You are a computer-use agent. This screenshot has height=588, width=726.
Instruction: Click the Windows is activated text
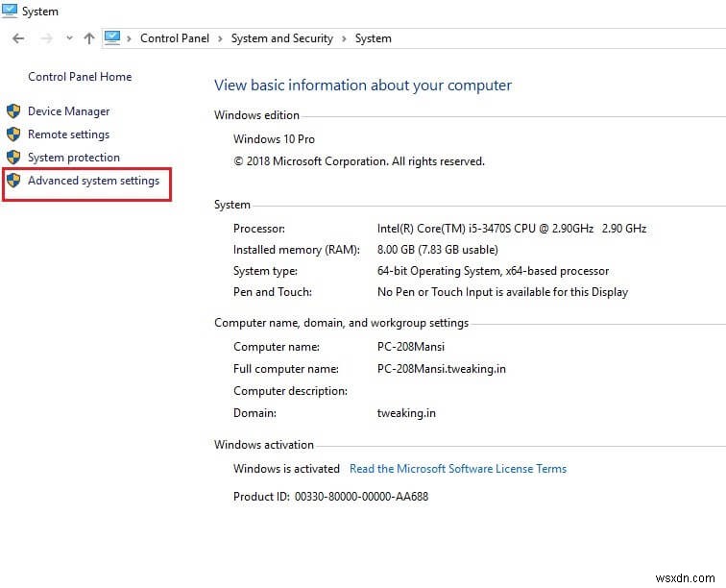pos(286,469)
